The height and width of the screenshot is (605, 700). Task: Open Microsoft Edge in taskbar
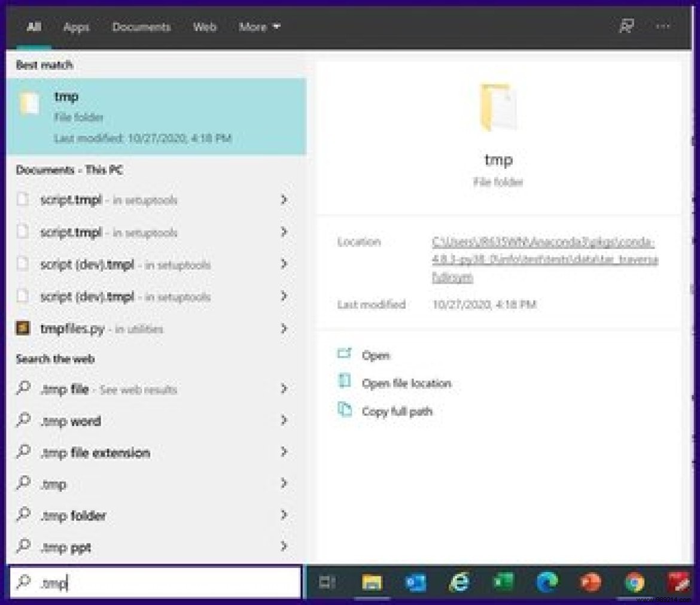pos(547,582)
